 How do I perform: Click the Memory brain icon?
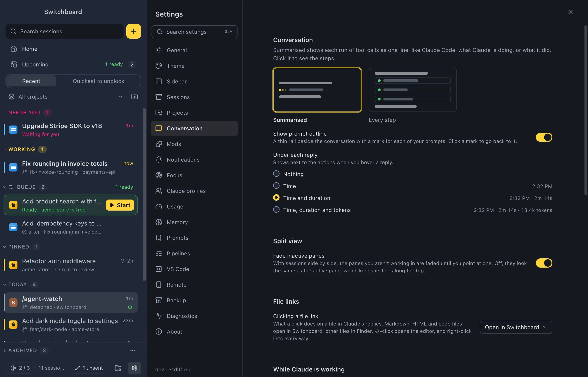pyautogui.click(x=159, y=222)
